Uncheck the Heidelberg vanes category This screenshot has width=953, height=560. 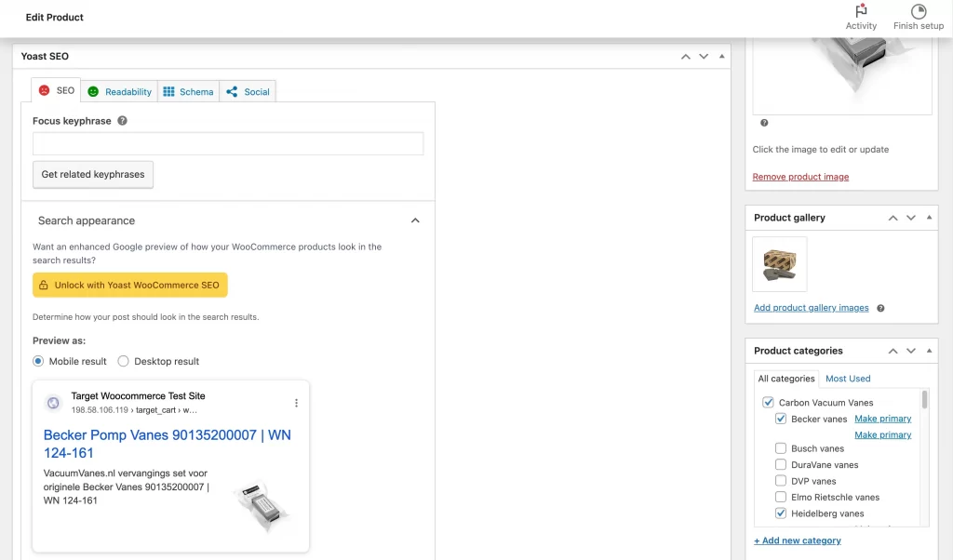(781, 513)
